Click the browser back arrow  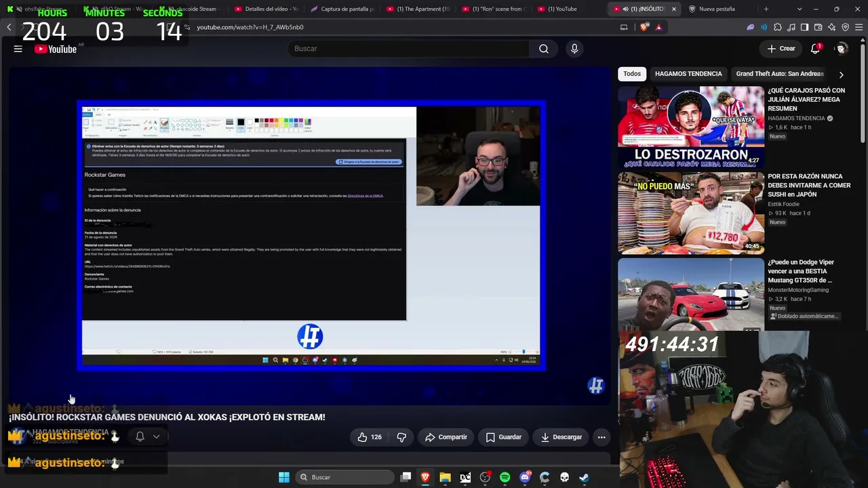pos(9,27)
